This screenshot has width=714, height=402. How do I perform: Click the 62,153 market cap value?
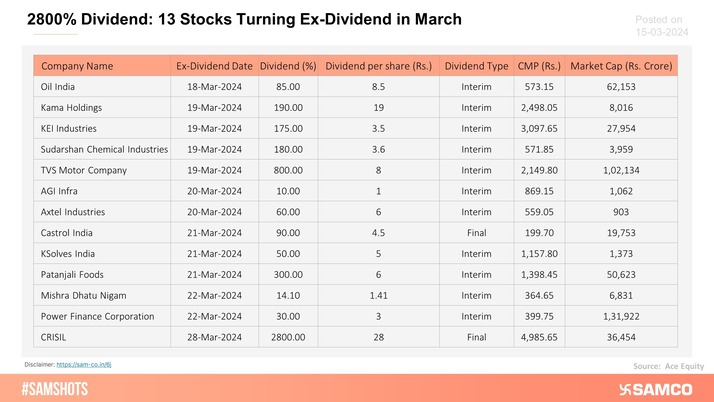tap(621, 87)
